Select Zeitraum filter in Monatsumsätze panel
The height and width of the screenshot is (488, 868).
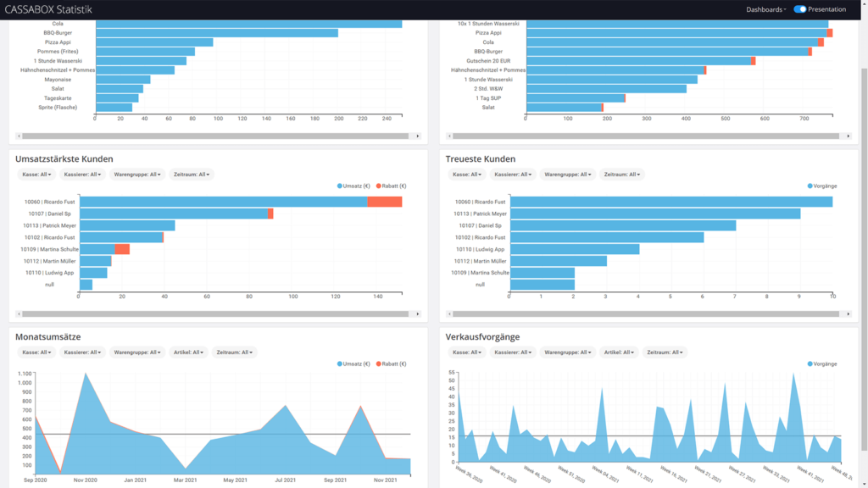(234, 352)
